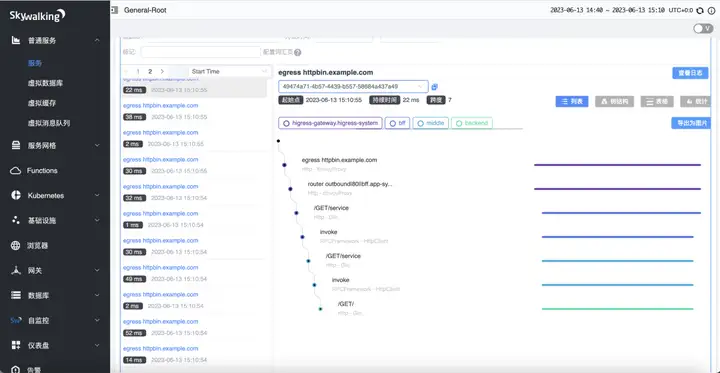The height and width of the screenshot is (373, 720).
Task: Expand the 网关 menu chevron
Action: [x=97, y=270]
